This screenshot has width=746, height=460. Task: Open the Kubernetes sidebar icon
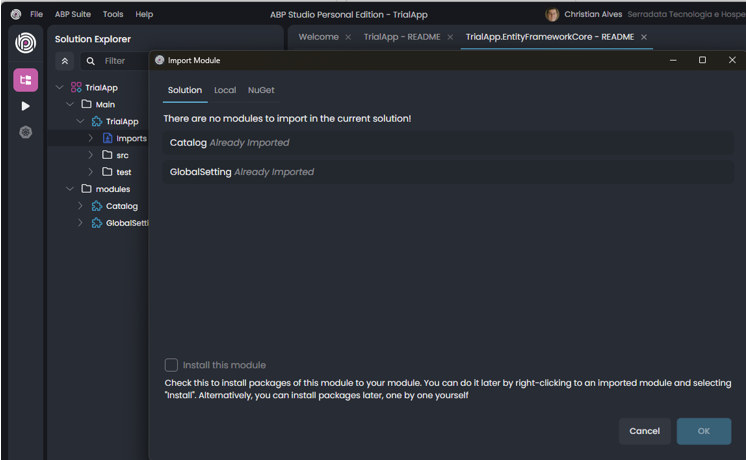point(25,132)
